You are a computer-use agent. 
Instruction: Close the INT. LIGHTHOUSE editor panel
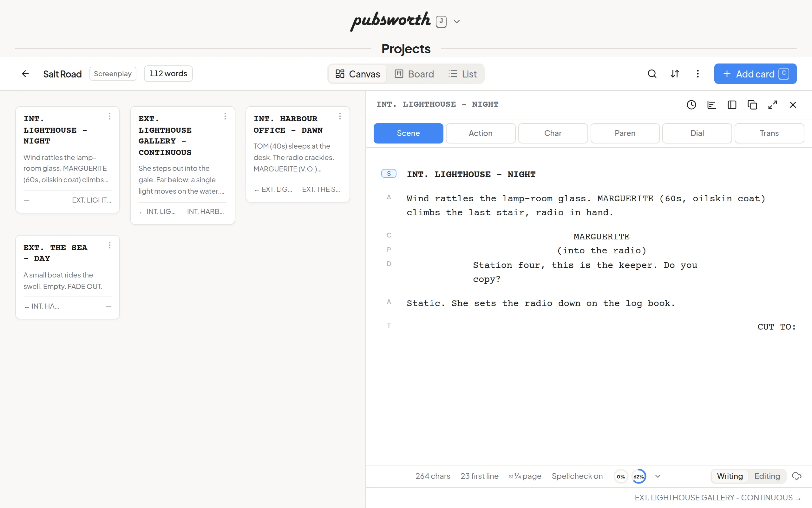click(x=793, y=105)
